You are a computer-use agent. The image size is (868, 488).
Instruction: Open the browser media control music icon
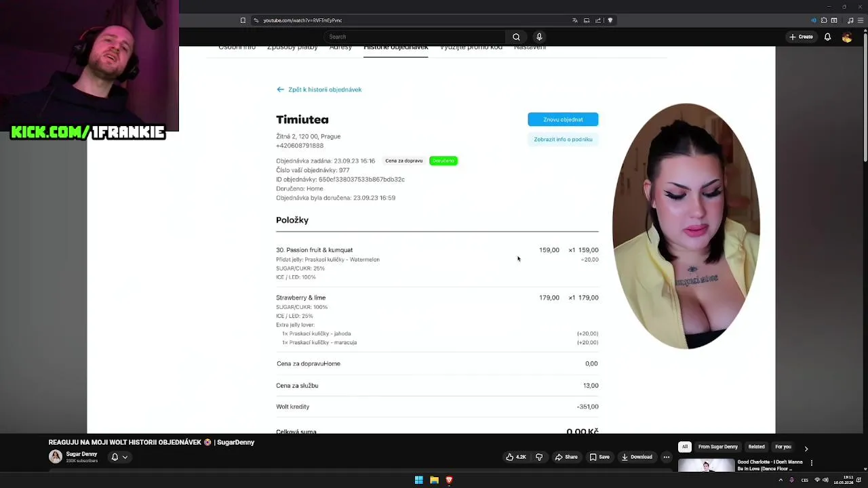[x=850, y=20]
